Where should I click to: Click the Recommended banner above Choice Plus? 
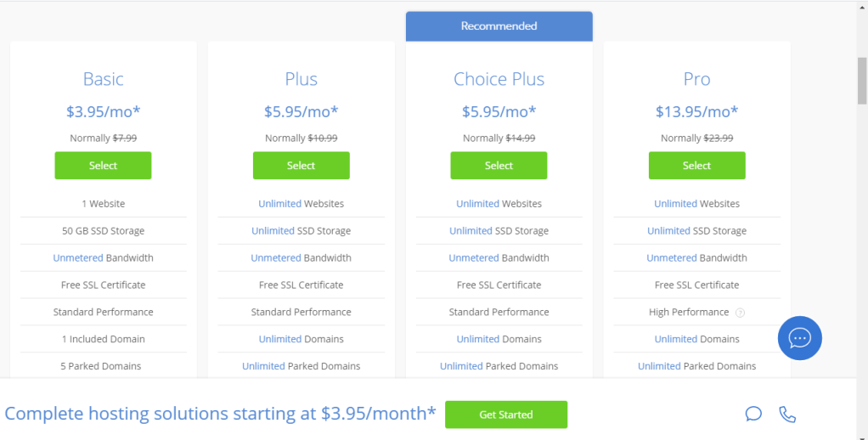(x=499, y=26)
